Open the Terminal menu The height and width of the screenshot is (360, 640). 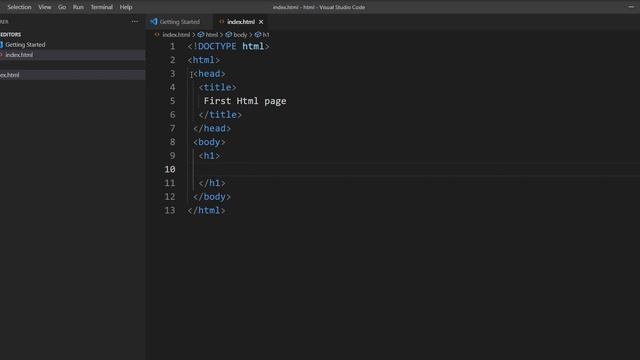click(101, 7)
